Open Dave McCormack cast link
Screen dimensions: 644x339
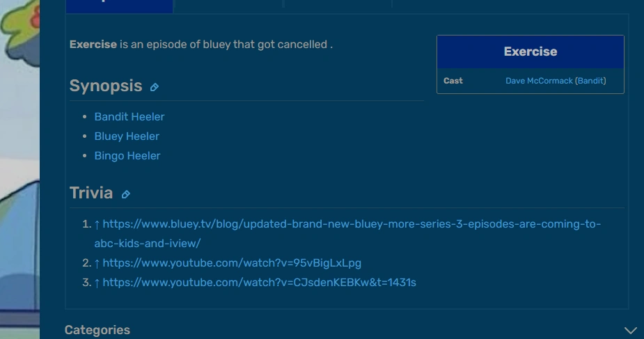[x=539, y=81]
